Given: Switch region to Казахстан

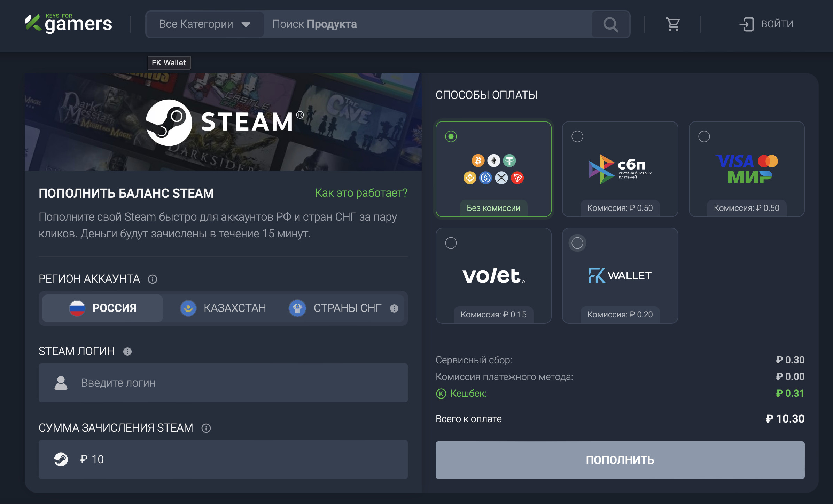Looking at the screenshot, I should [x=224, y=308].
